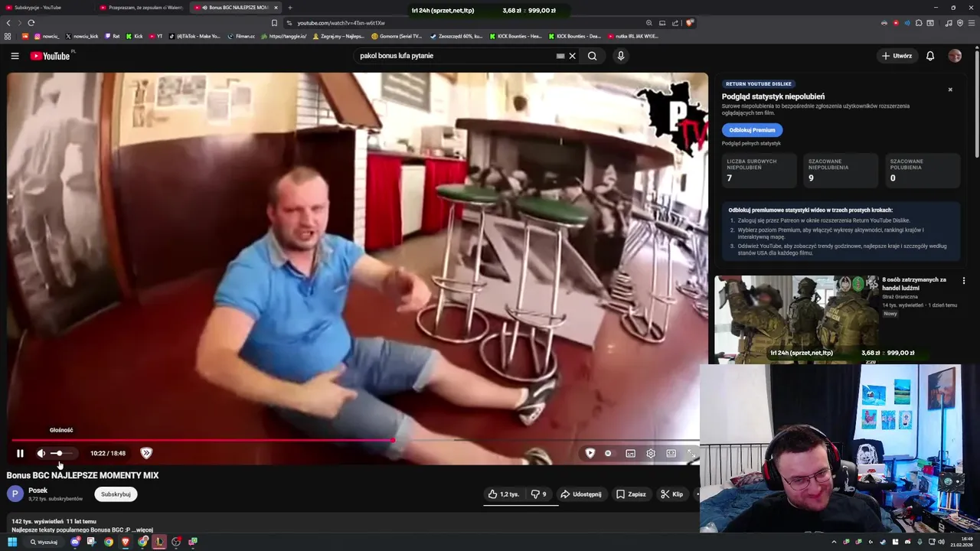Screen dimensions: 980x551
Task: Open the media control music note icon
Action: (x=949, y=23)
